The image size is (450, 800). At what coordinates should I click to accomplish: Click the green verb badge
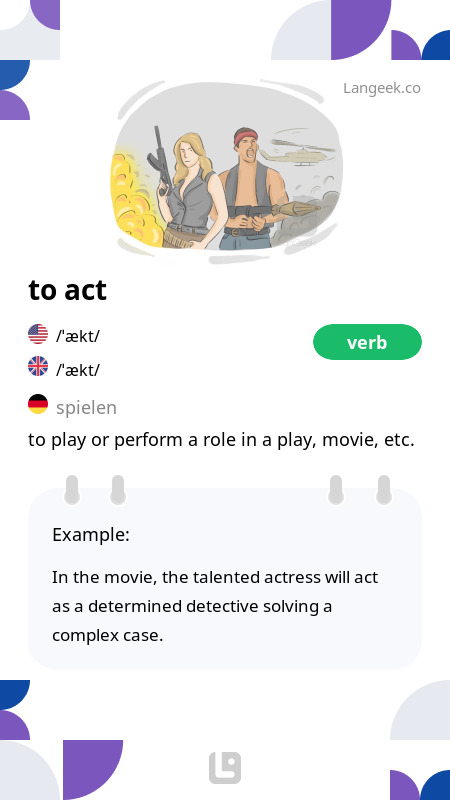pos(367,342)
